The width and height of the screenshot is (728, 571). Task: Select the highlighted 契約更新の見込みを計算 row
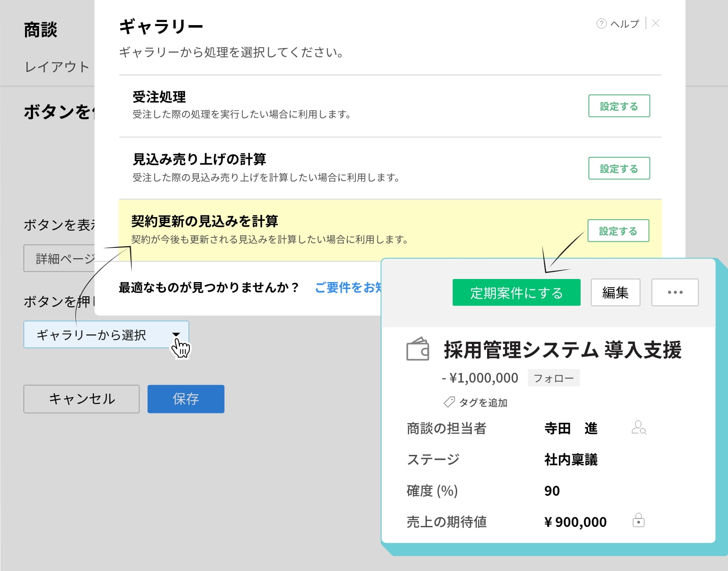[x=303, y=230]
